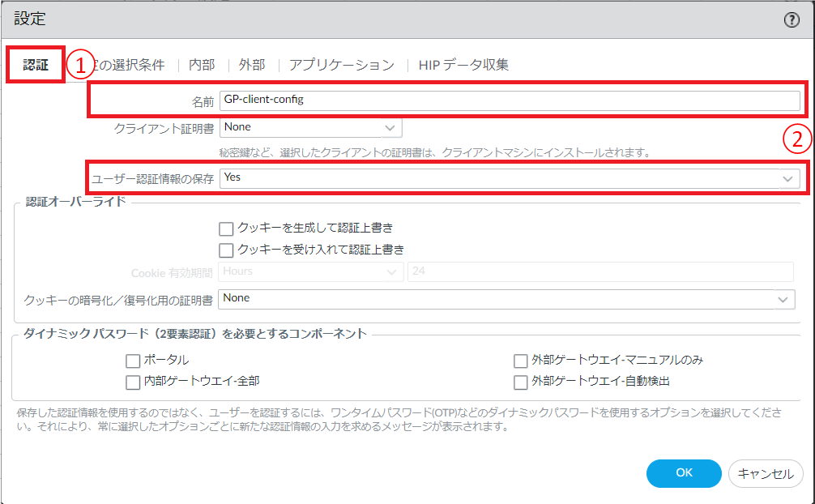The height and width of the screenshot is (504, 815).
Task: Click the 名前 field containing GP-client-config
Action: [510, 100]
